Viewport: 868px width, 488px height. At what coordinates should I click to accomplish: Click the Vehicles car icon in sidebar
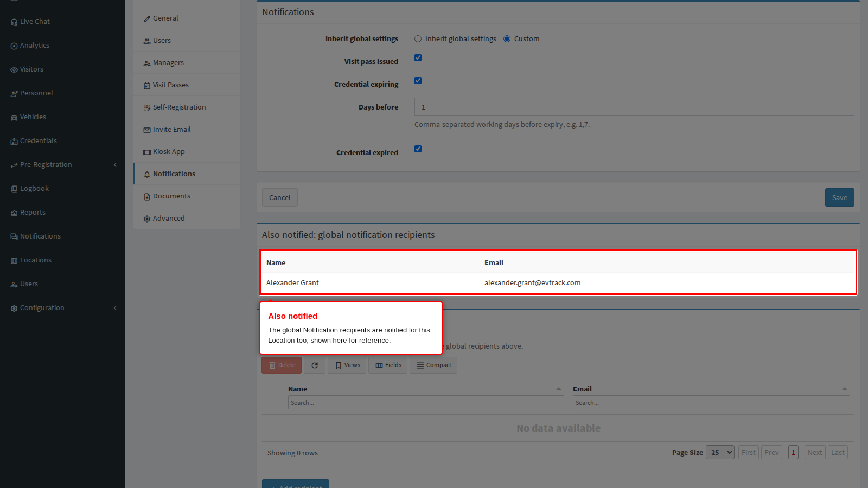coord(14,118)
